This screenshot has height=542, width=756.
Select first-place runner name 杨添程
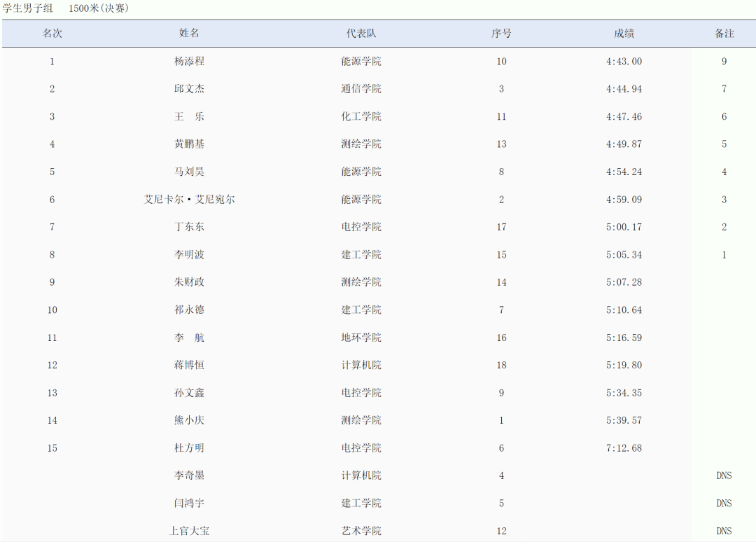tap(190, 62)
